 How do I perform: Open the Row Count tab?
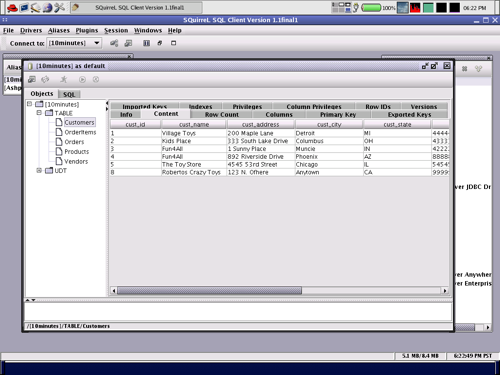point(222,114)
